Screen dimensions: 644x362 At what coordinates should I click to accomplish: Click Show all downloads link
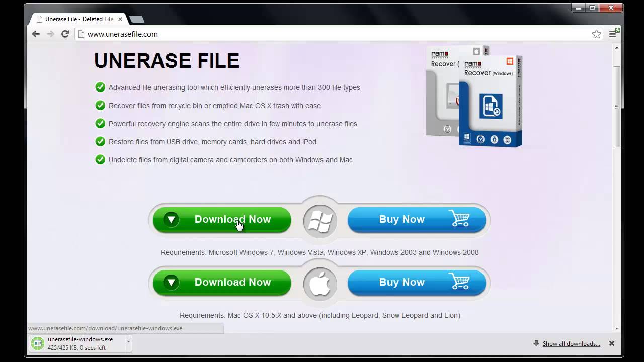(571, 344)
